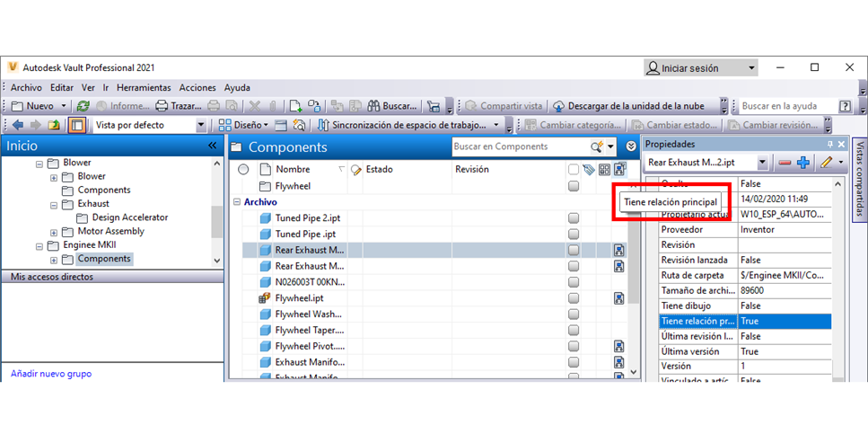This screenshot has height=443, width=868.
Task: Click Descargar de la unidad de la nube
Action: coord(628,106)
